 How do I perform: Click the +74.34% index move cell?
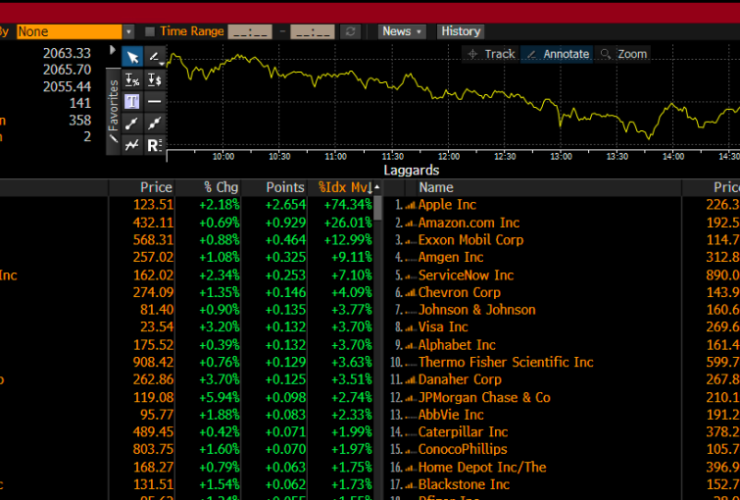tap(348, 205)
